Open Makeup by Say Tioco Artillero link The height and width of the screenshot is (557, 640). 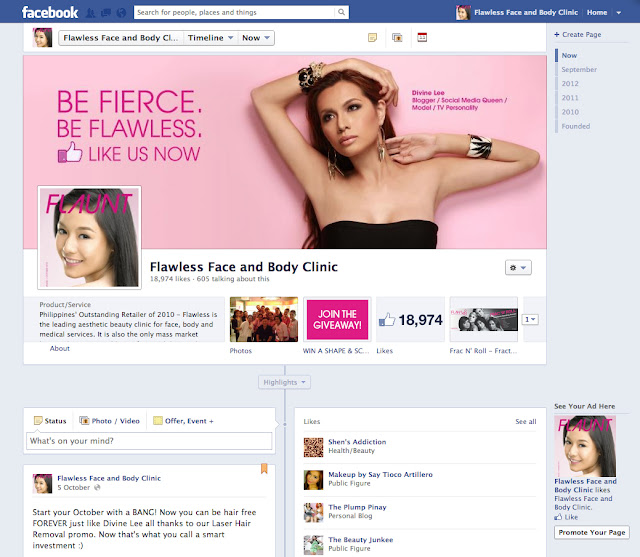[380, 475]
